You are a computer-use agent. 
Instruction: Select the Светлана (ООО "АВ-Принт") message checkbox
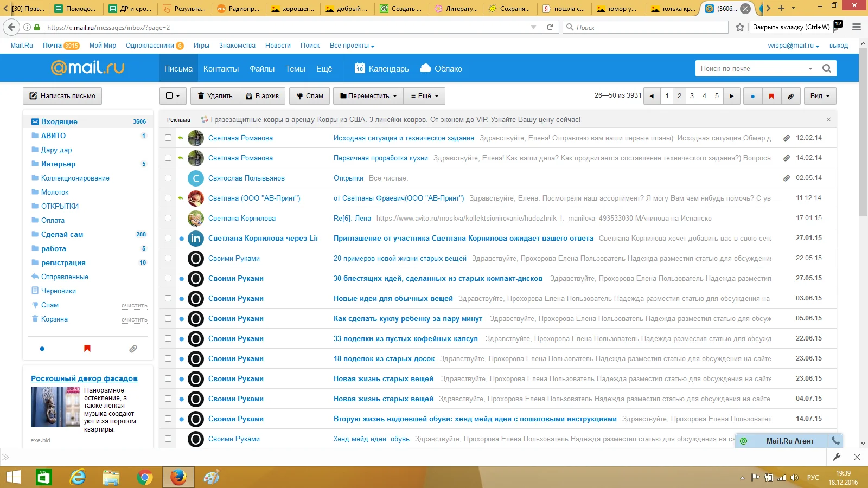point(168,198)
